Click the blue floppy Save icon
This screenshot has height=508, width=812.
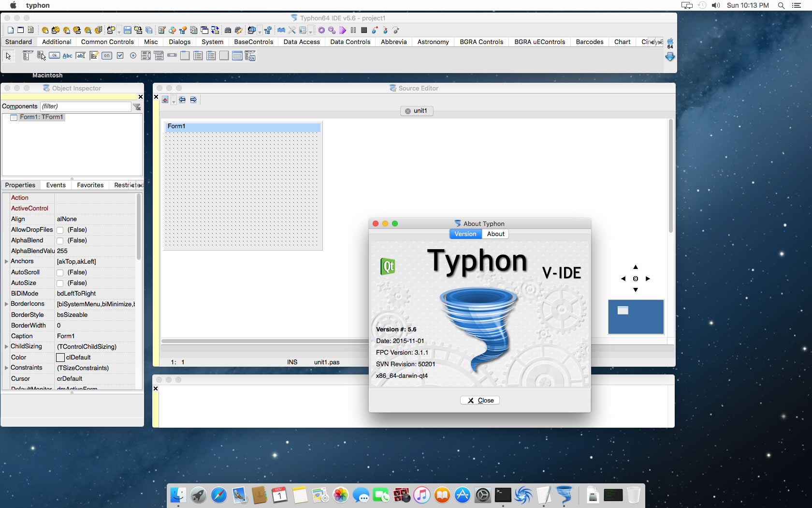[127, 30]
